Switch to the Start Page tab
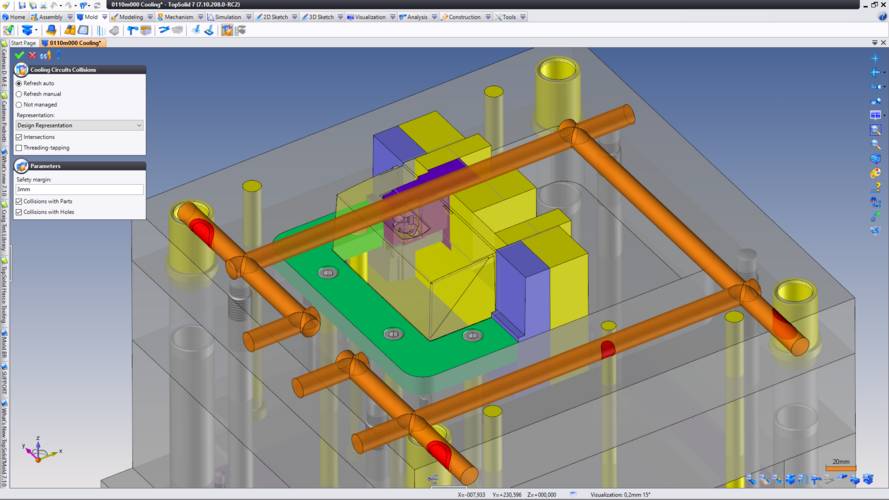Screen dimensions: 889x500 [x=22, y=43]
